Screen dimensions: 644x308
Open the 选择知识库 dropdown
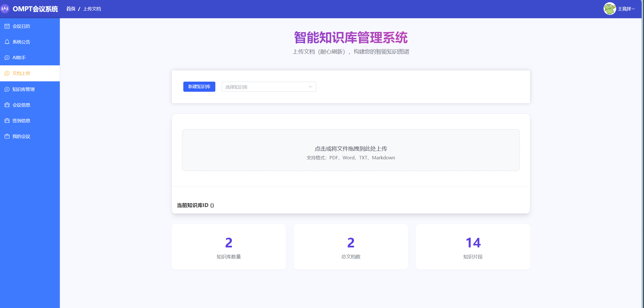point(265,87)
